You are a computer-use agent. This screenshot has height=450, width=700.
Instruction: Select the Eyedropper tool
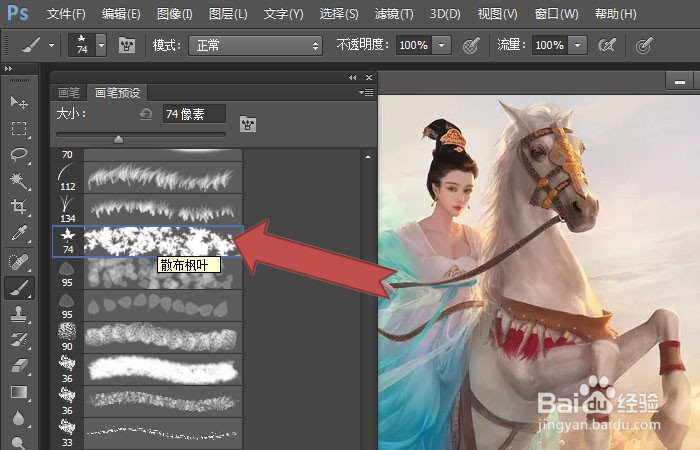click(19, 232)
